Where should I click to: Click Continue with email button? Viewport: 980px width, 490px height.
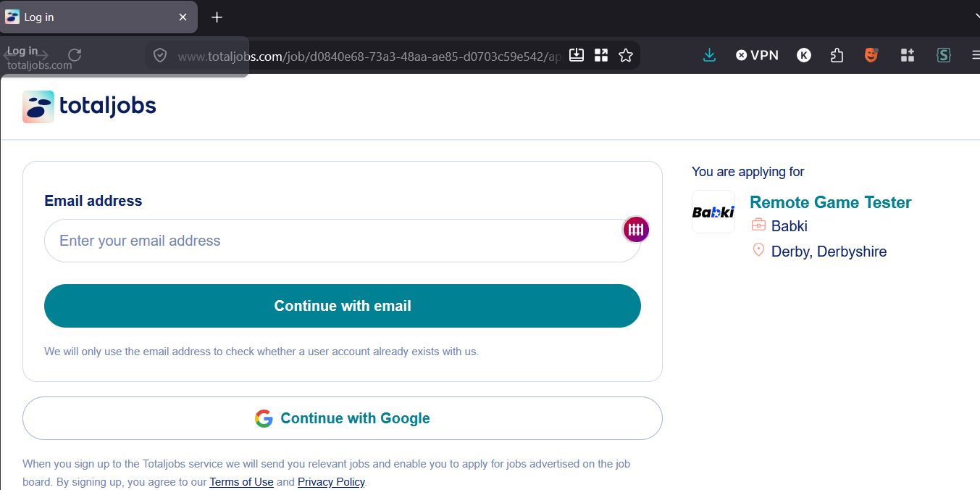click(x=343, y=306)
